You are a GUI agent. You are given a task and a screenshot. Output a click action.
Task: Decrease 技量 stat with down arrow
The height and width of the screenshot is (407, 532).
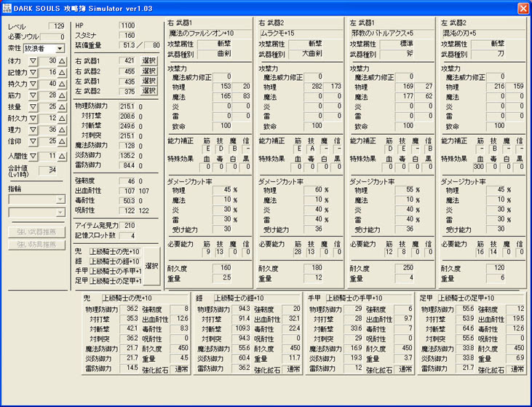(x=33, y=107)
